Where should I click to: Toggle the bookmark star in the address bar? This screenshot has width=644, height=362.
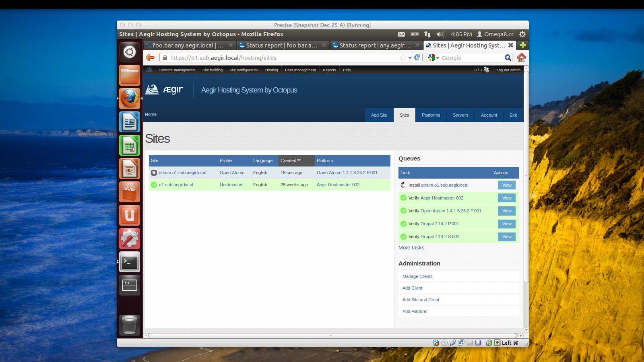tap(402, 58)
